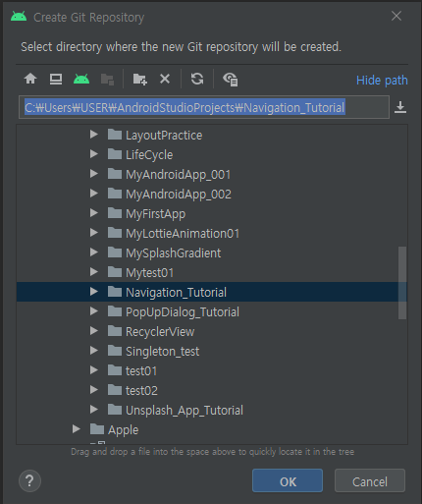
Task: Click the vertical scrollbar thumb
Action: click(402, 283)
